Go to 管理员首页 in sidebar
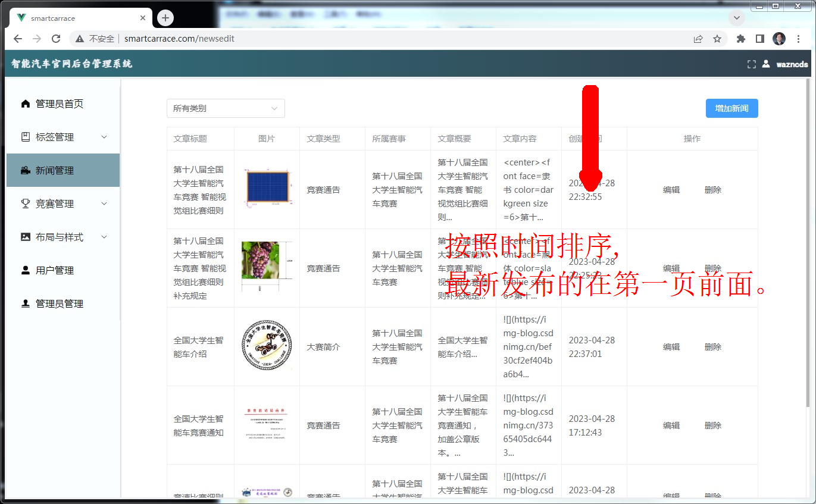Viewport: 816px width, 504px height. (x=63, y=104)
